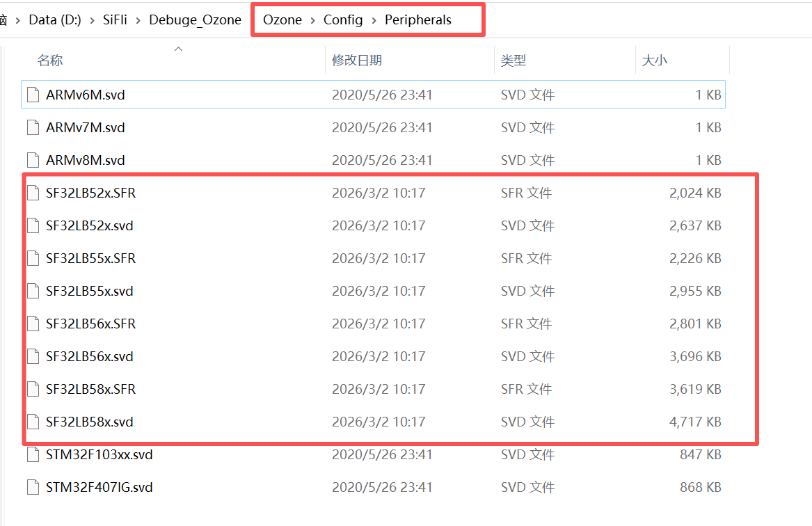Screen dimensions: 812x526
Task: Click file icon of SF32LB52x.svd
Action: click(33, 225)
